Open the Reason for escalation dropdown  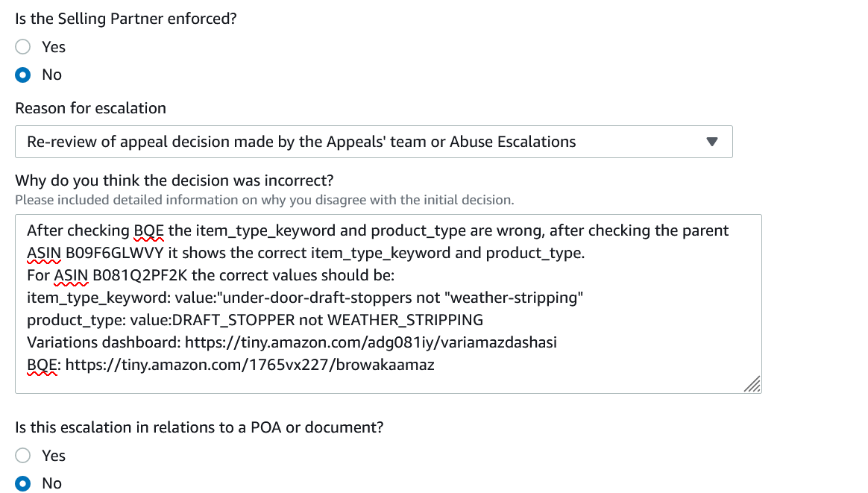[x=374, y=142]
